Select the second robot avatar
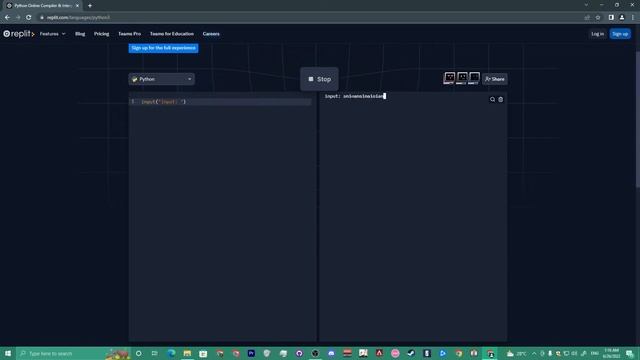The image size is (640, 360). click(x=462, y=78)
